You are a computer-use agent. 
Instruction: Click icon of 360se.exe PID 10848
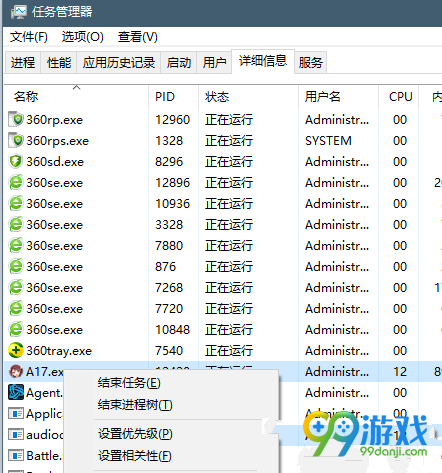click(16, 329)
